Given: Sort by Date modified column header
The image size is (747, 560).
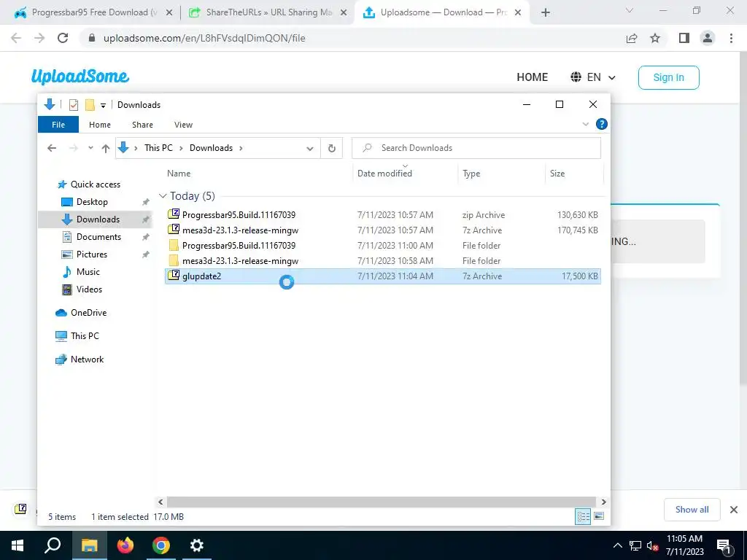Looking at the screenshot, I should tap(384, 174).
